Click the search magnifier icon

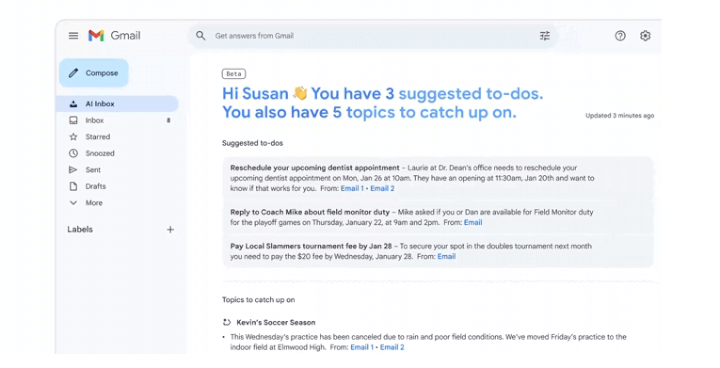click(x=201, y=35)
